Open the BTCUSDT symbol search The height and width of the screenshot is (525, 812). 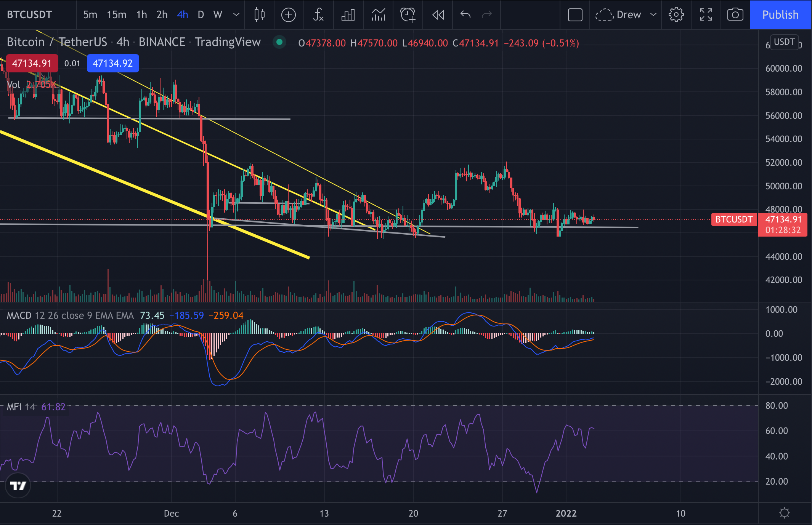pos(30,14)
